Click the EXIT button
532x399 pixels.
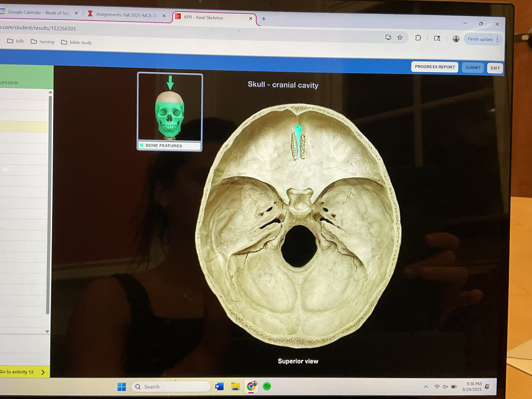click(495, 68)
